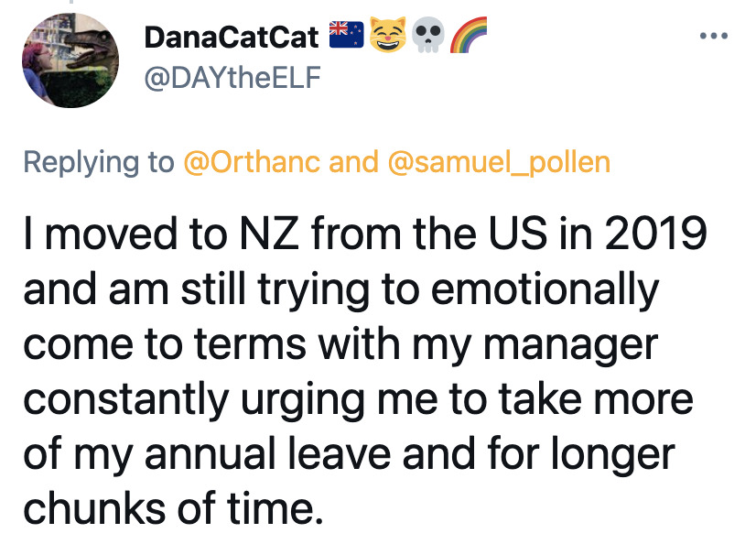The width and height of the screenshot is (756, 555).
Task: Click the @DAYtheELF handle
Action: pos(233,80)
